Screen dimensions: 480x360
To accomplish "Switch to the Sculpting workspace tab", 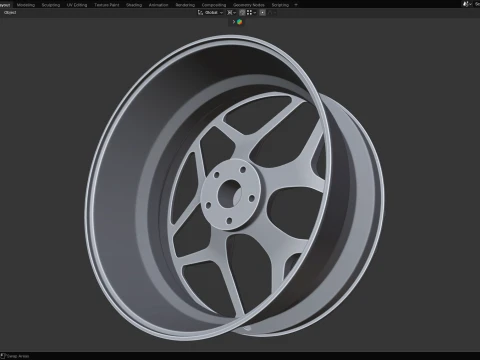I will coord(51,5).
